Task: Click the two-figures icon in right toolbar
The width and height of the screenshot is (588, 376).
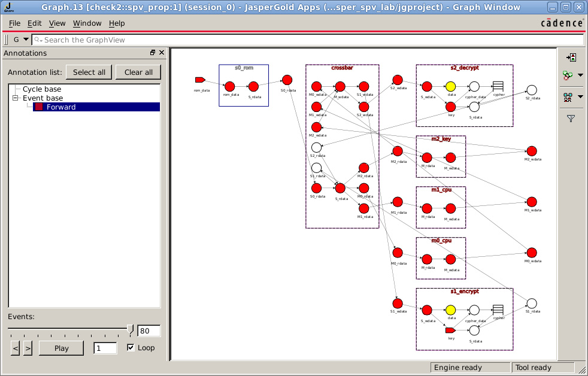Action: click(568, 97)
